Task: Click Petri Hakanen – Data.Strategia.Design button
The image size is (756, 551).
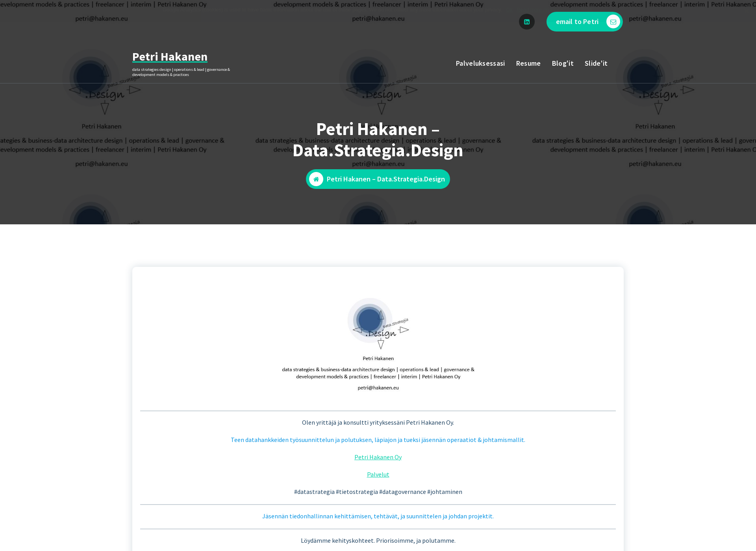Action: tap(378, 179)
